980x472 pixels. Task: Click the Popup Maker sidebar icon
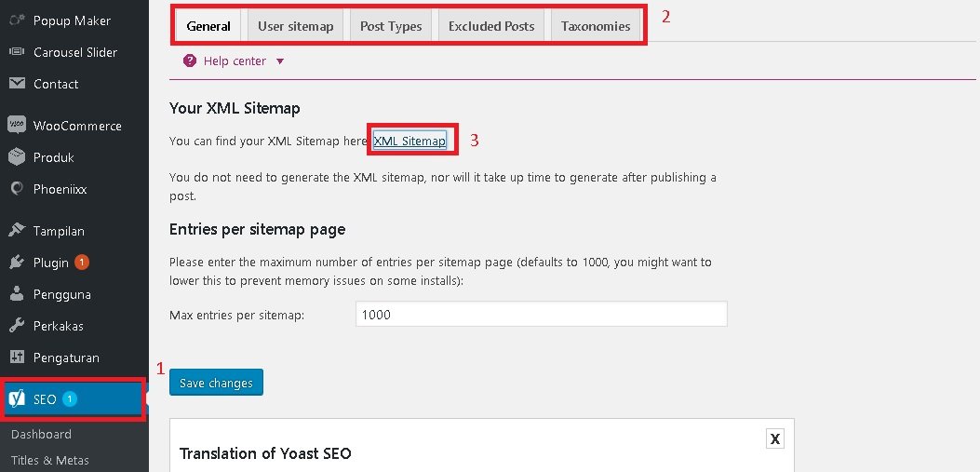click(x=17, y=20)
